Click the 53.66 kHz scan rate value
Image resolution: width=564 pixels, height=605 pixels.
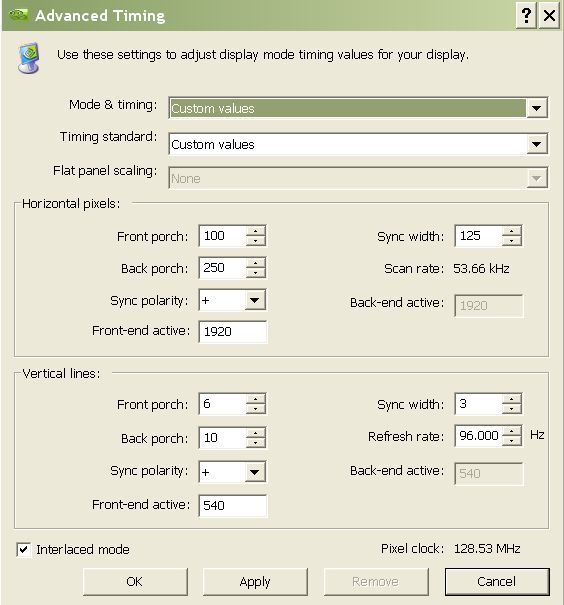point(481,269)
